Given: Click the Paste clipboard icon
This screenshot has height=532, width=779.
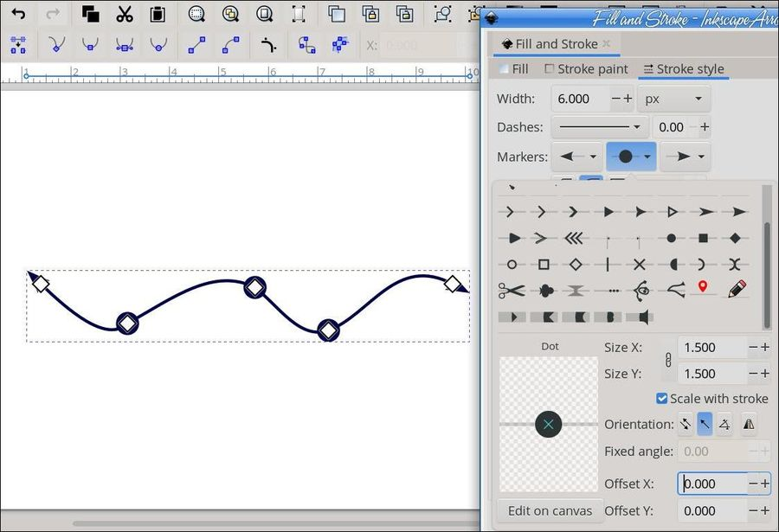Looking at the screenshot, I should [158, 14].
